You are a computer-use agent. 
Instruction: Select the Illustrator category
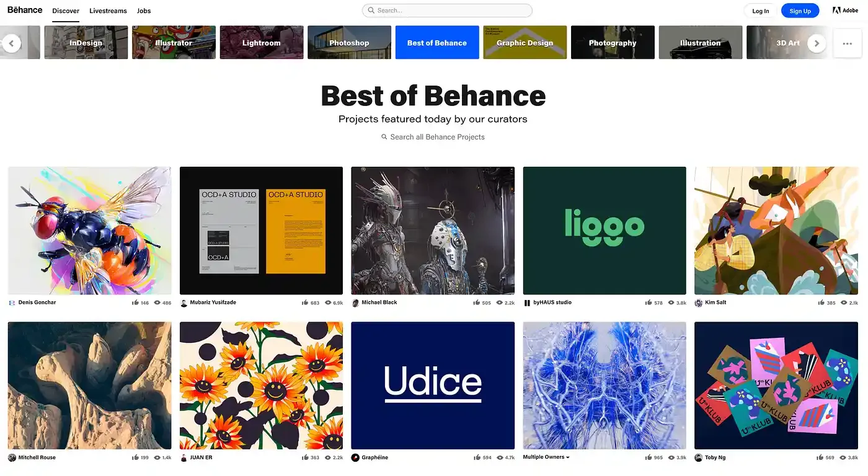point(174,42)
